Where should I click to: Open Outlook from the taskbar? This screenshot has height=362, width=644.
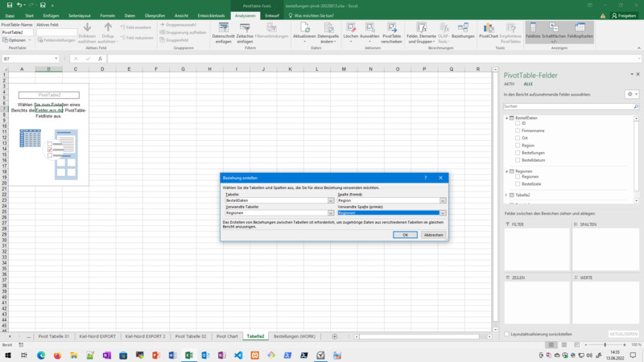pos(205,355)
